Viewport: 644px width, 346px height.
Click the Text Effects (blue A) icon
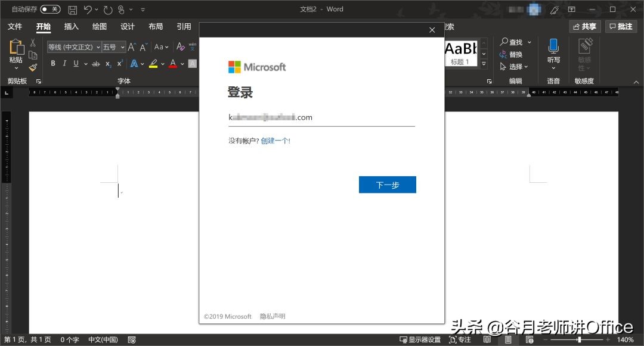[134, 64]
